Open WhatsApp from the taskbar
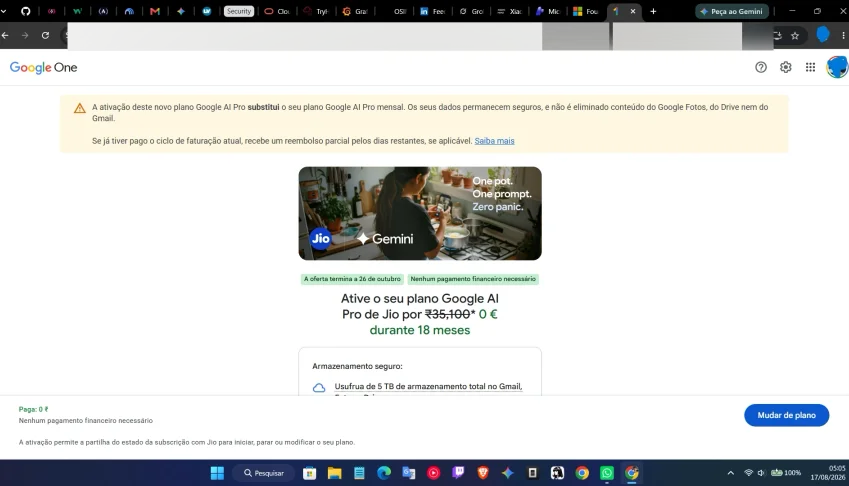 606,473
